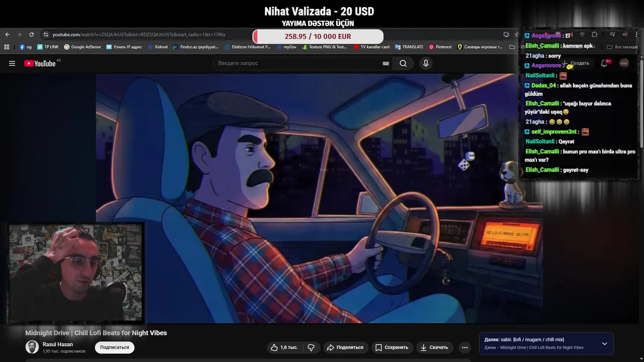Open the on-screen keyboard in search box

click(385, 63)
